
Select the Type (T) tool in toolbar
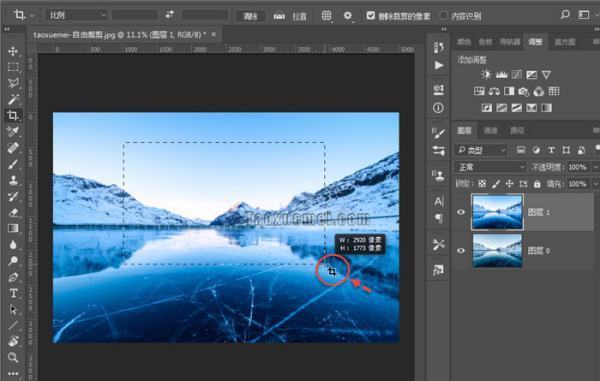click(13, 293)
